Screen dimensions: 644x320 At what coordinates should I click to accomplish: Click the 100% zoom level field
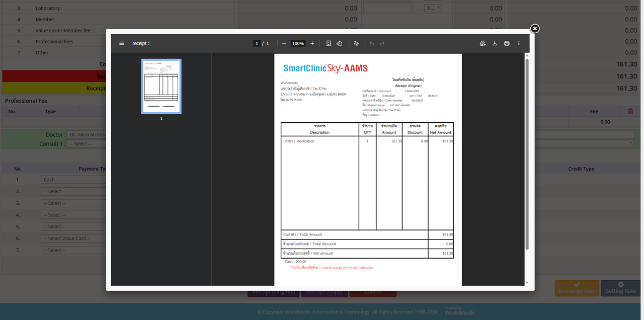(298, 43)
